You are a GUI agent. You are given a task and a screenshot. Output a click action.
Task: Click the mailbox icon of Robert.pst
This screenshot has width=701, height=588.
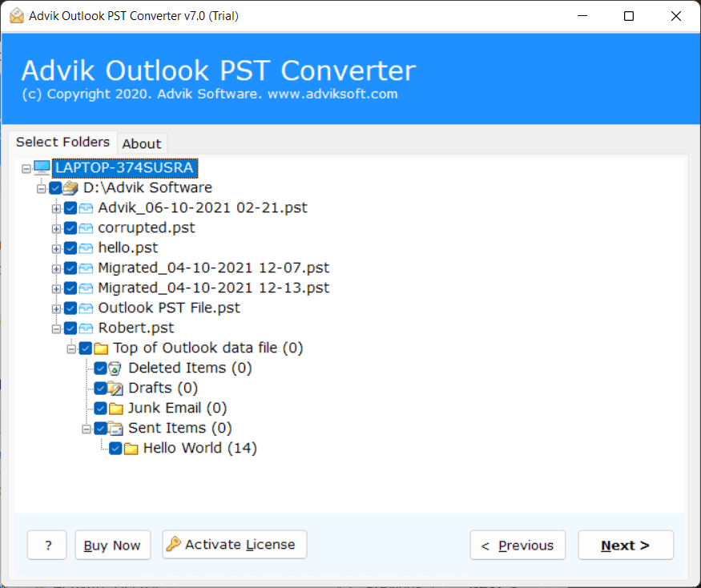click(x=86, y=328)
